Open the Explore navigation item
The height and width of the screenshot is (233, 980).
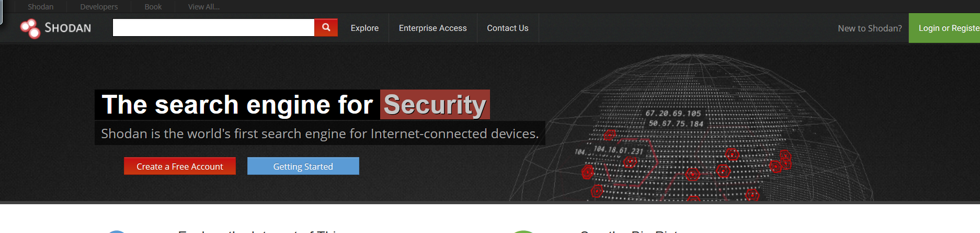(x=364, y=28)
